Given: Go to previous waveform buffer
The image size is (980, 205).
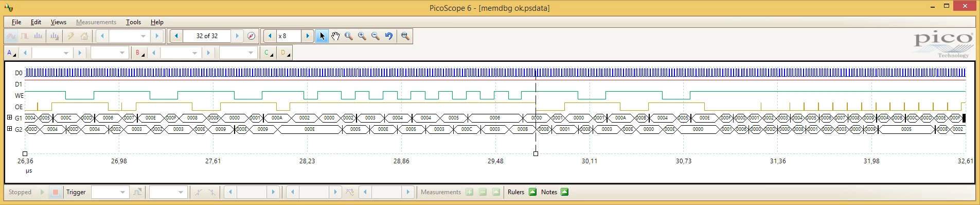Looking at the screenshot, I should click(x=176, y=36).
